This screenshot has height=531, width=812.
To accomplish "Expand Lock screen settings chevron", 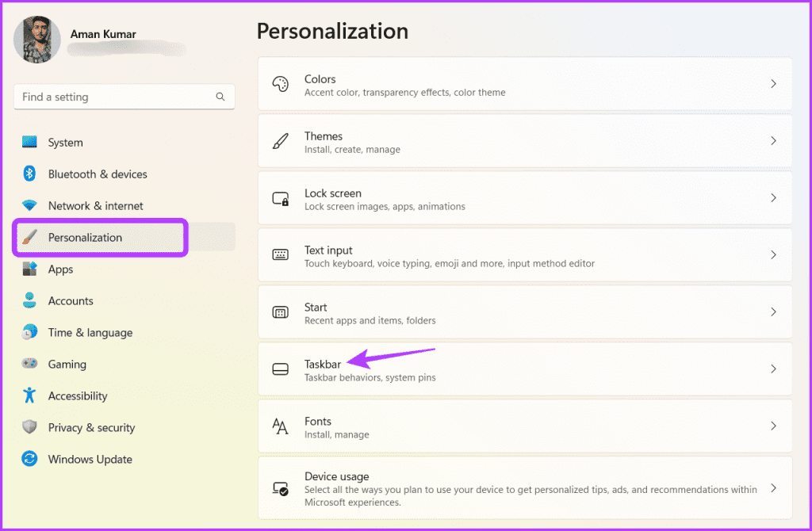I will point(773,197).
